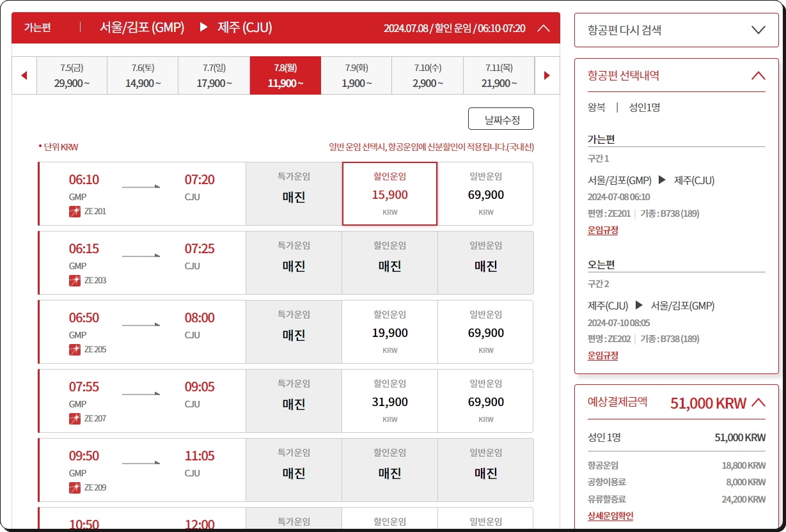Click next dates arrow in date strip
The height and width of the screenshot is (532, 786).
(547, 75)
